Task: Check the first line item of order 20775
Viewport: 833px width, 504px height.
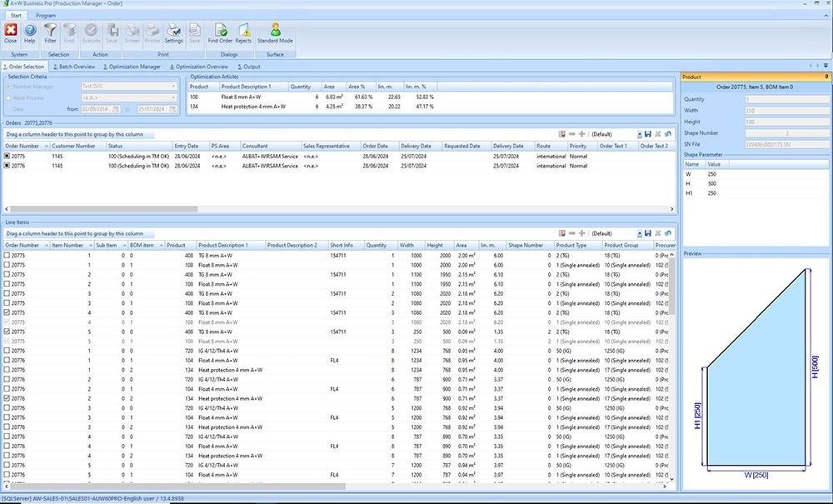Action: coord(7,255)
